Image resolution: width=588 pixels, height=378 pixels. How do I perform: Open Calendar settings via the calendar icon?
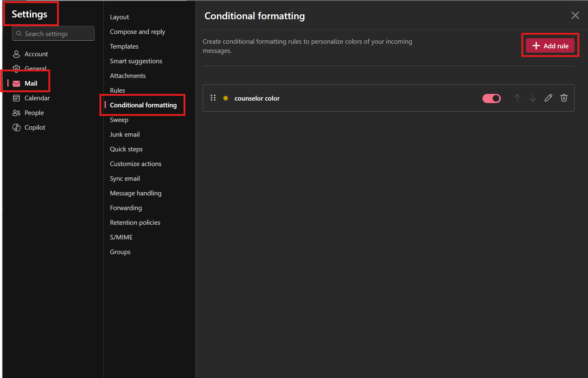tap(16, 98)
